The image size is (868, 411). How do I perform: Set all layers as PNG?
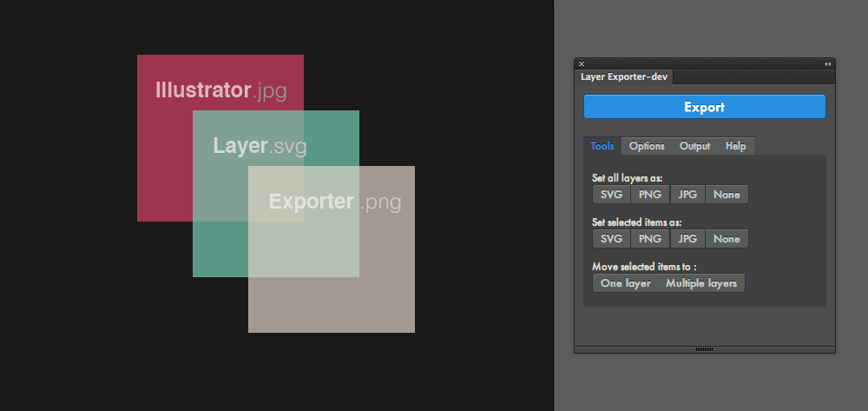[650, 195]
